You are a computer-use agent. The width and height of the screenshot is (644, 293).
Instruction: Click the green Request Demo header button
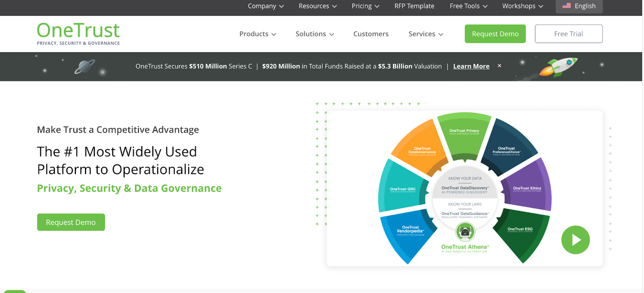click(495, 34)
